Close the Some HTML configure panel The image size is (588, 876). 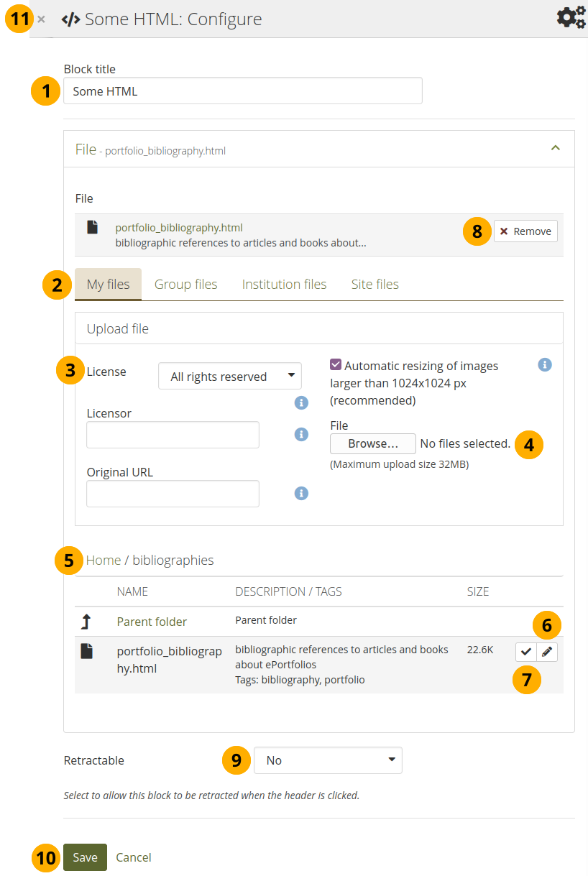(41, 19)
